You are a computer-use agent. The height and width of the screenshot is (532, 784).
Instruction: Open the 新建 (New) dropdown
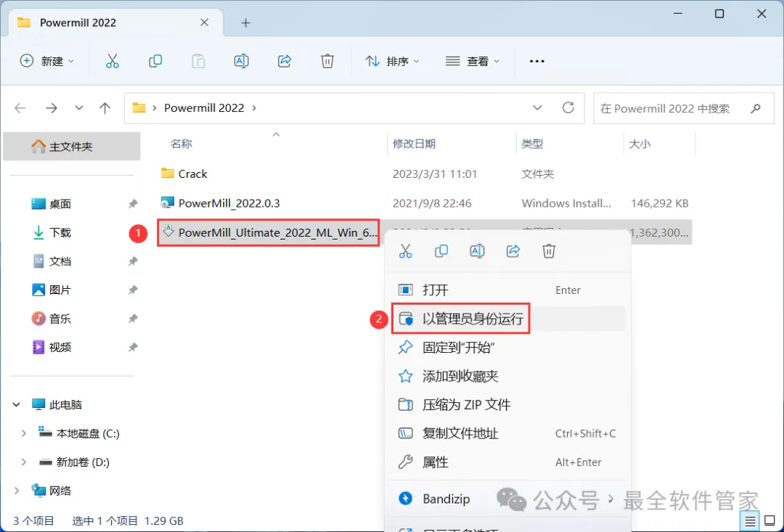coord(47,61)
